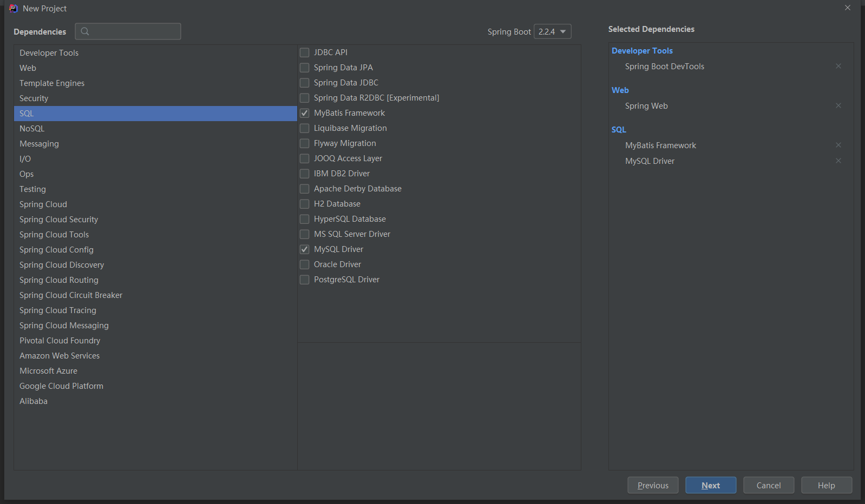Select Spring Cloud Discovery category

coord(155,265)
